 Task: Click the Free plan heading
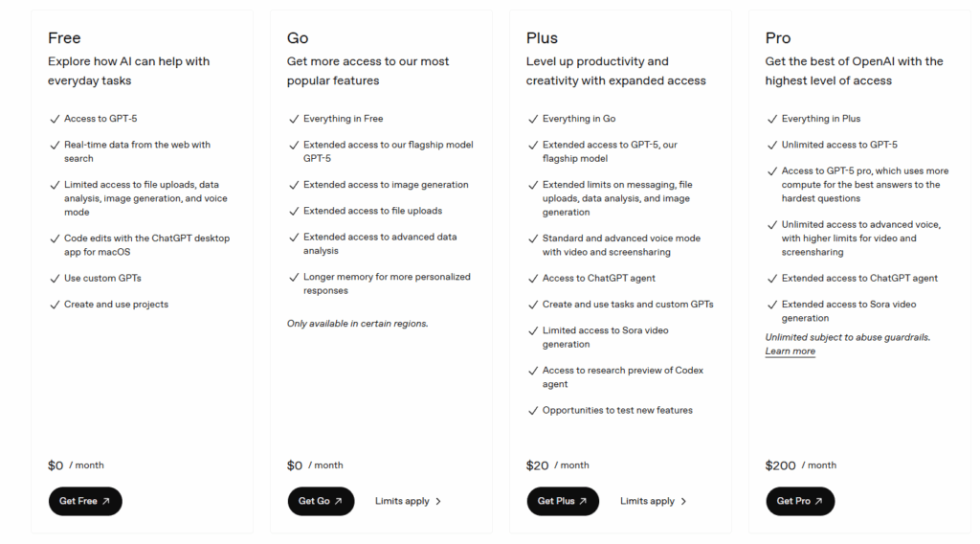(64, 38)
